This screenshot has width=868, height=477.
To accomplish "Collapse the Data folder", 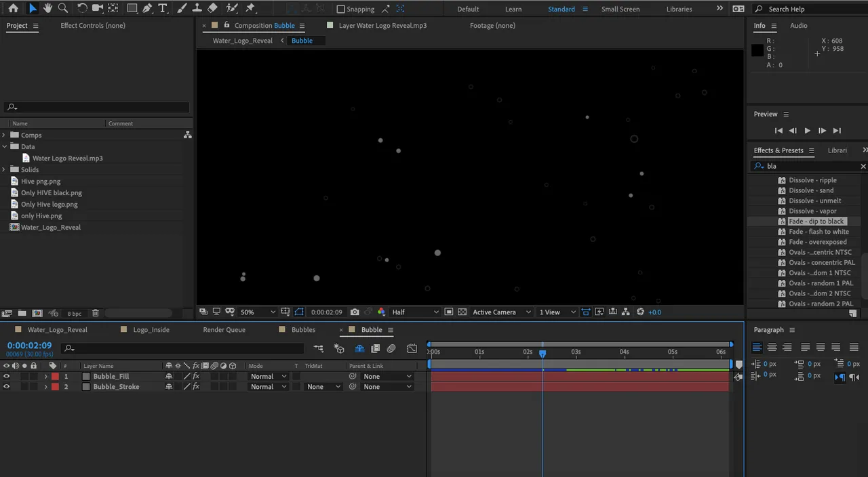I will pyautogui.click(x=4, y=146).
